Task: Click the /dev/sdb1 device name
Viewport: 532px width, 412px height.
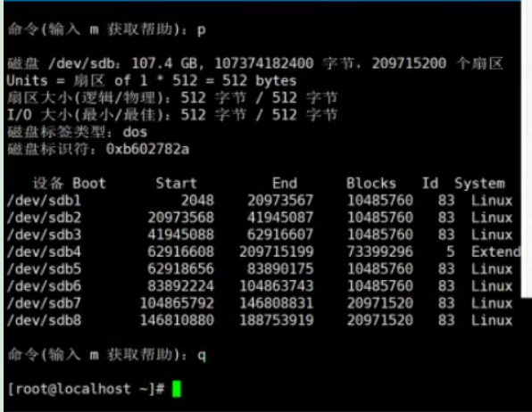Action: pos(44,201)
